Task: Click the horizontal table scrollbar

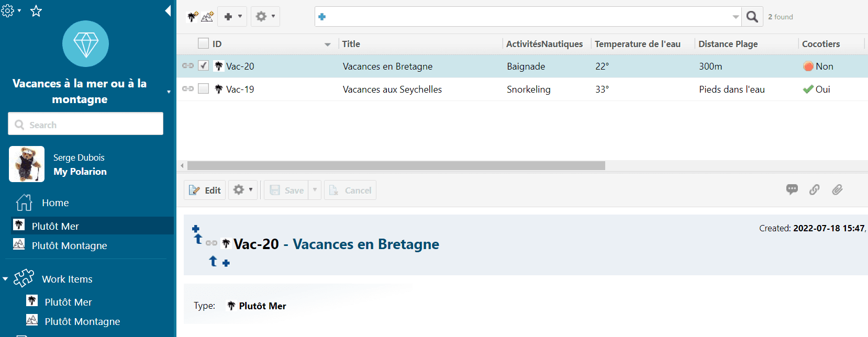Action: pyautogui.click(x=396, y=165)
